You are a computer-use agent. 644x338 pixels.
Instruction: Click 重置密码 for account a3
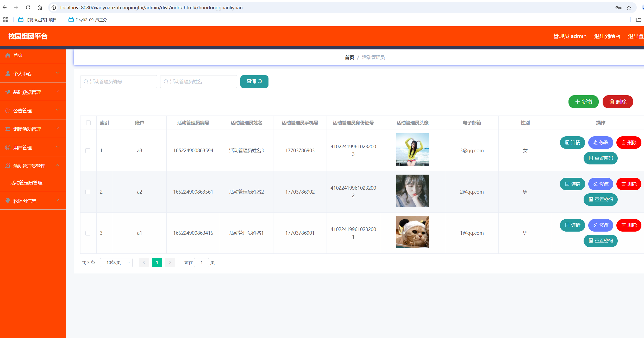pos(601,158)
